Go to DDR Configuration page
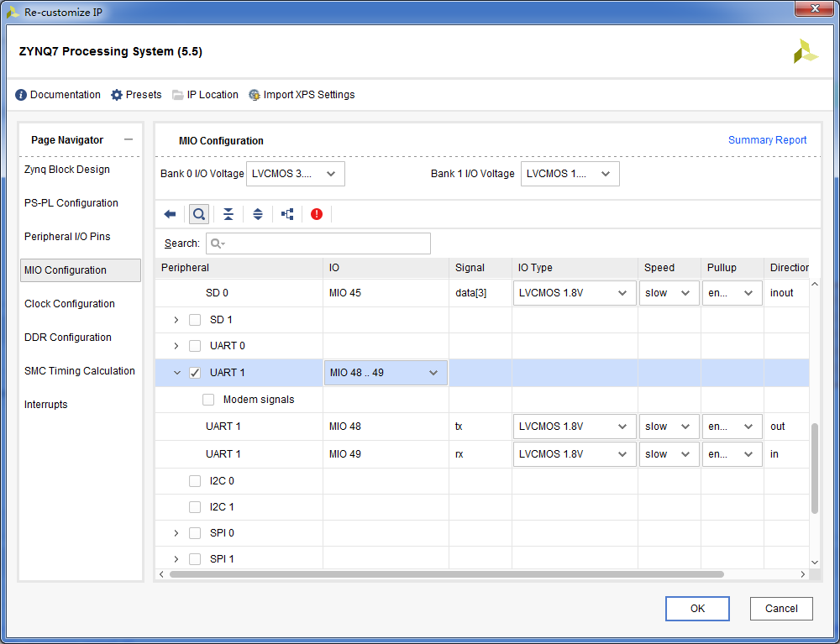 (68, 338)
